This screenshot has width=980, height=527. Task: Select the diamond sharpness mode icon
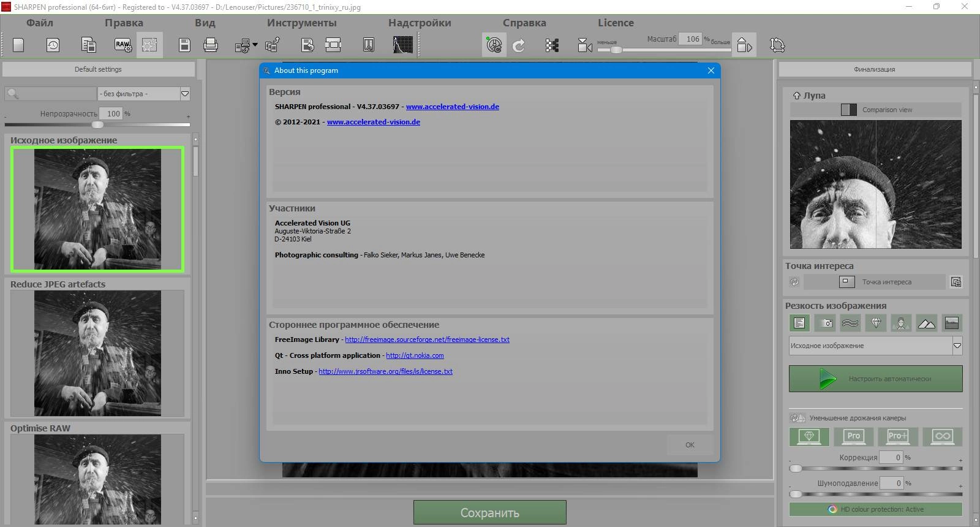click(x=876, y=323)
